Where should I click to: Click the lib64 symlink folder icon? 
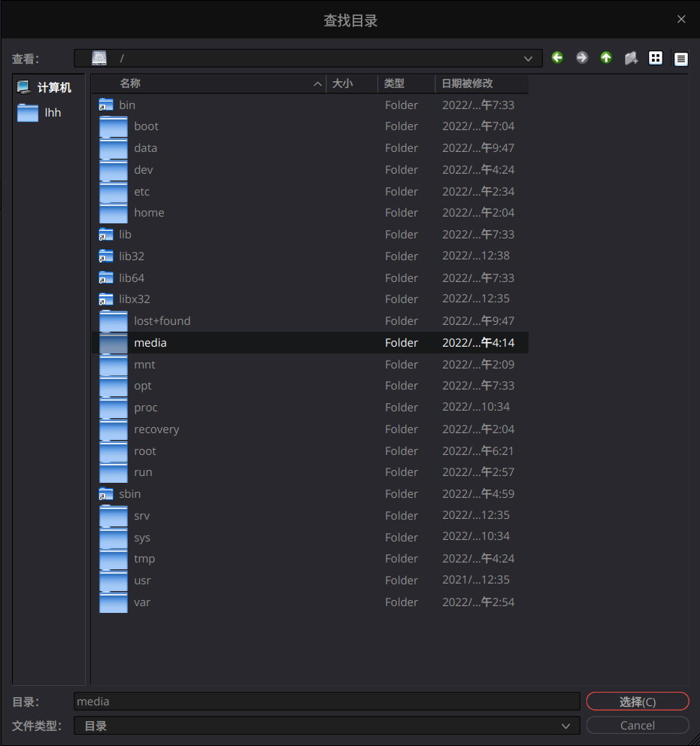point(105,277)
